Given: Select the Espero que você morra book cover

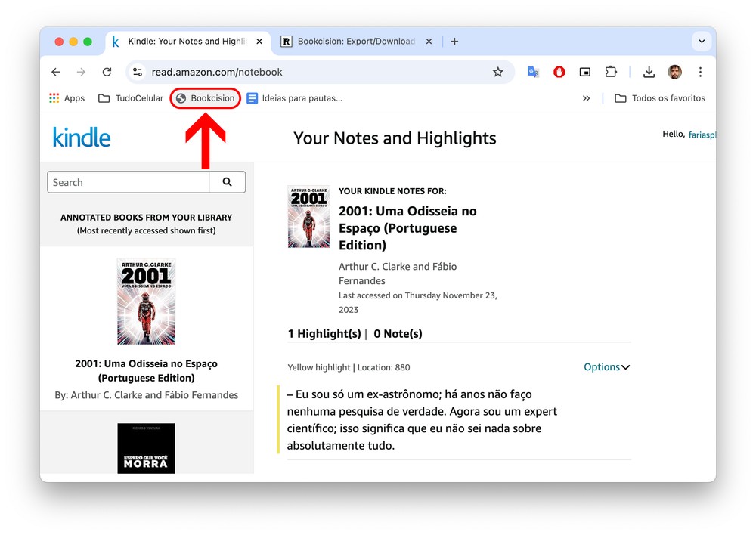Looking at the screenshot, I should [146, 448].
